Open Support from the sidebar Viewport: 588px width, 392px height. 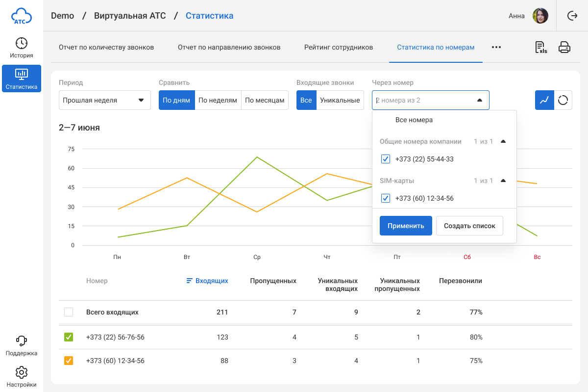tap(22, 346)
